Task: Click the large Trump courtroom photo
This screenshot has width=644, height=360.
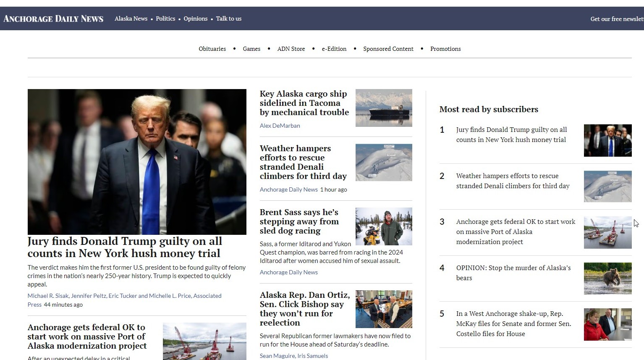Action: 137,162
